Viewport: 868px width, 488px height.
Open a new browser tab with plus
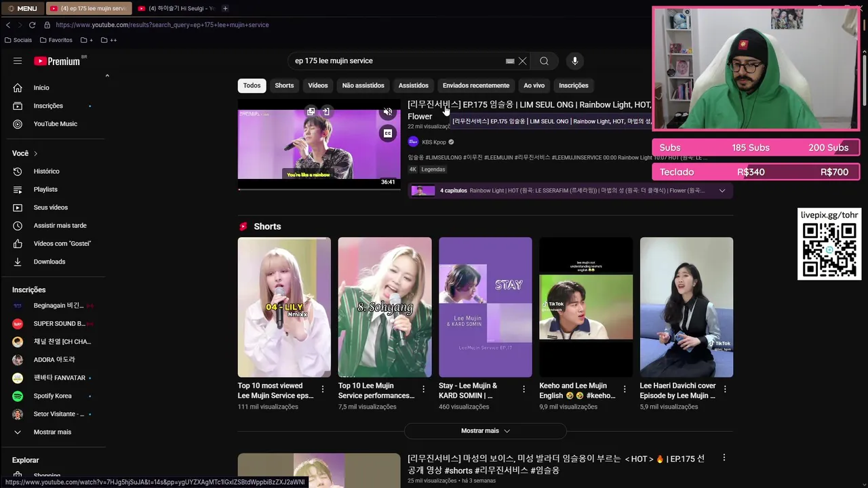click(x=225, y=8)
